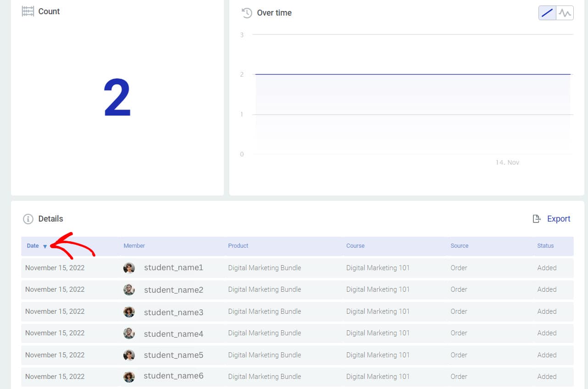The width and height of the screenshot is (588, 389).
Task: Click Added status in student_name6 row
Action: (547, 377)
